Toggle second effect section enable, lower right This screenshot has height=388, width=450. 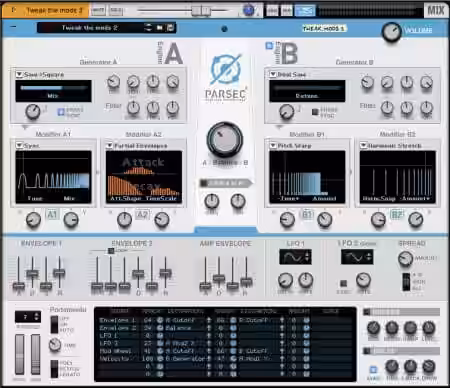[x=367, y=351]
